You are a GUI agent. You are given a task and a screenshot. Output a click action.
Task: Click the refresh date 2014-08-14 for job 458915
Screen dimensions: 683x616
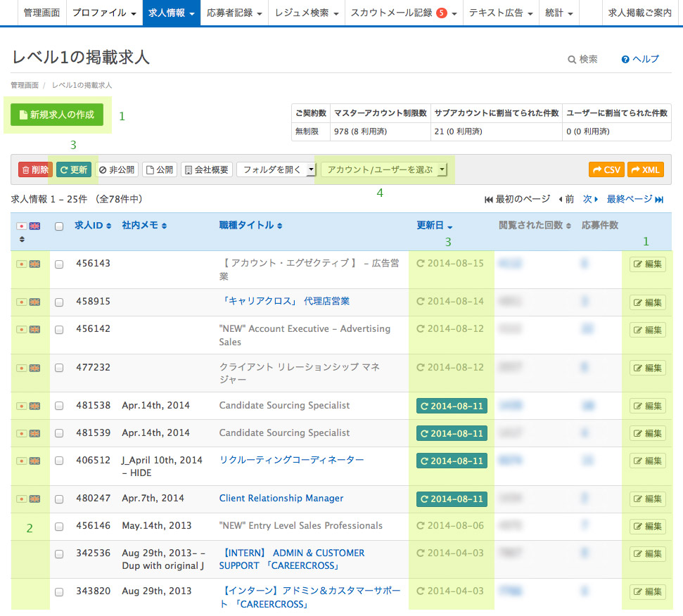coord(450,301)
